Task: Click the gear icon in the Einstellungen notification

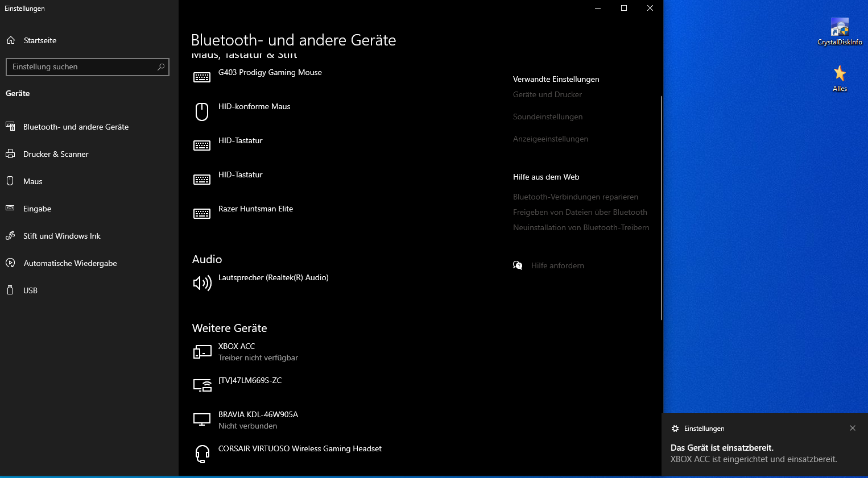Action: pyautogui.click(x=675, y=429)
